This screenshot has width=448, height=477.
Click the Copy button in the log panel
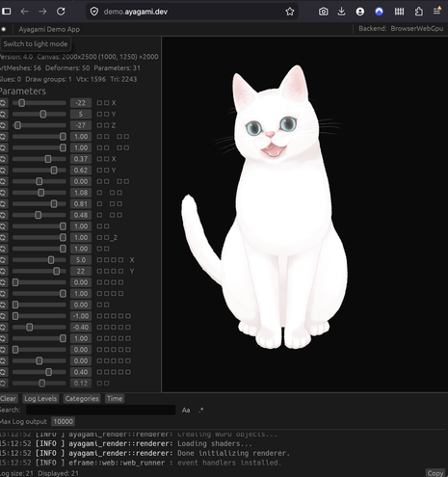click(x=435, y=473)
